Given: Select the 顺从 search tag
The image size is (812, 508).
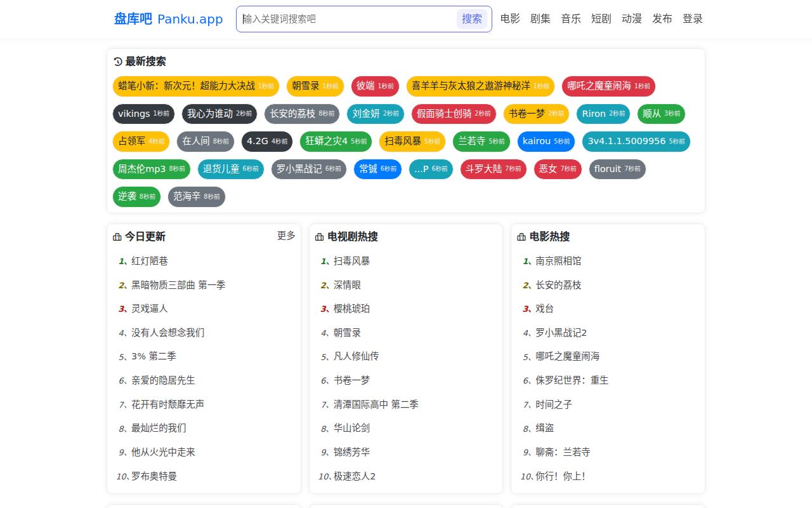Looking at the screenshot, I should 661,114.
